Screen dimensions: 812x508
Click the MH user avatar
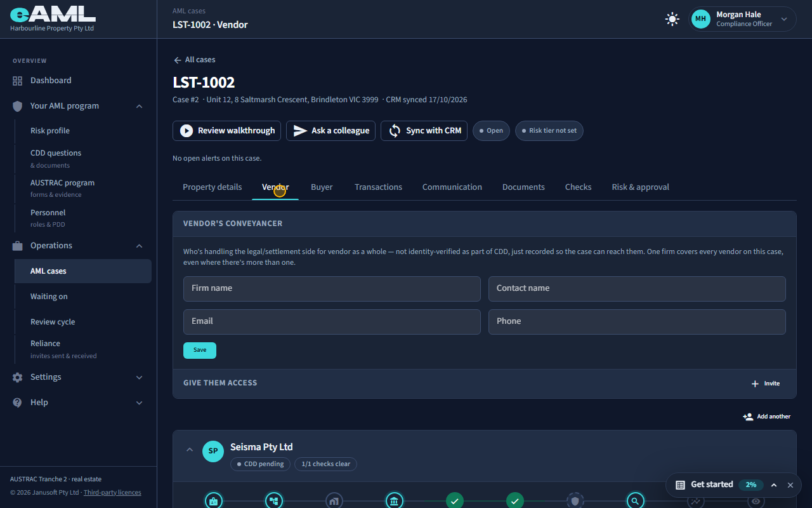click(x=700, y=19)
